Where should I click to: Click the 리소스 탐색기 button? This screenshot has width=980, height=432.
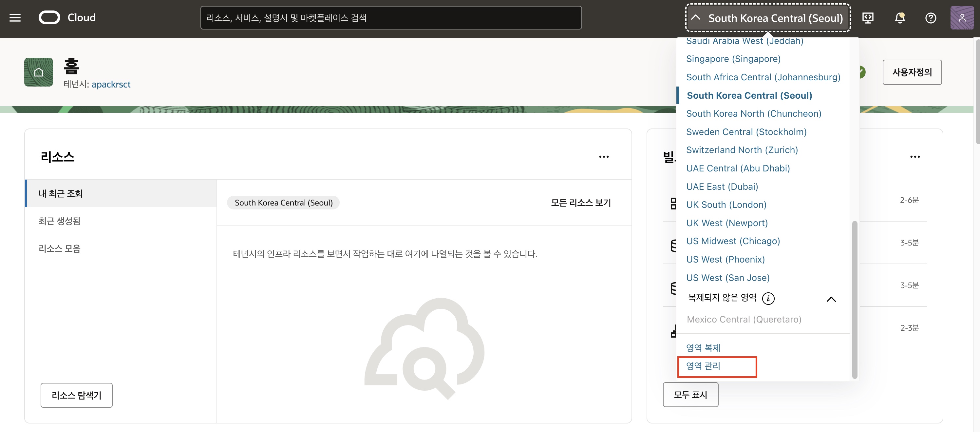pos(76,395)
